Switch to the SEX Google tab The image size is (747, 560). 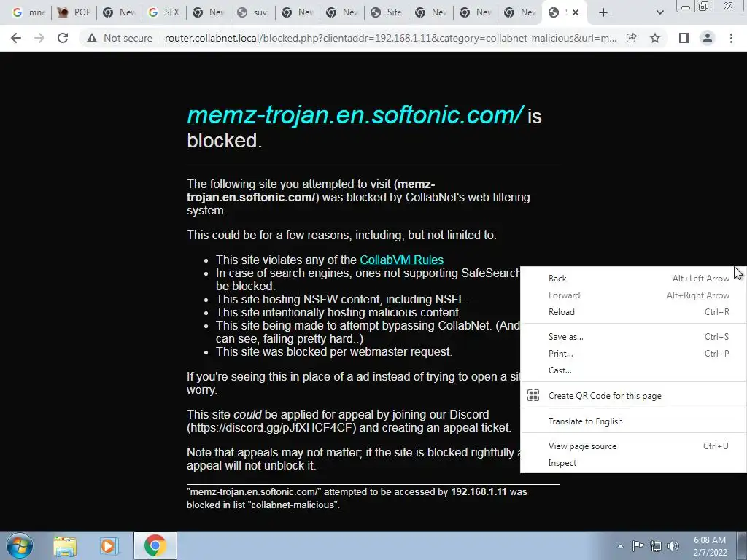pos(164,12)
